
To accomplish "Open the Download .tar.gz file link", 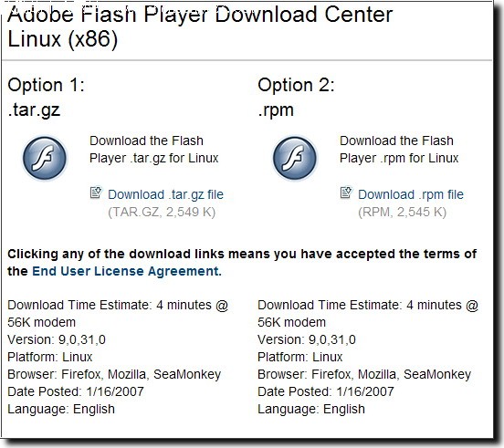I will 165,194.
